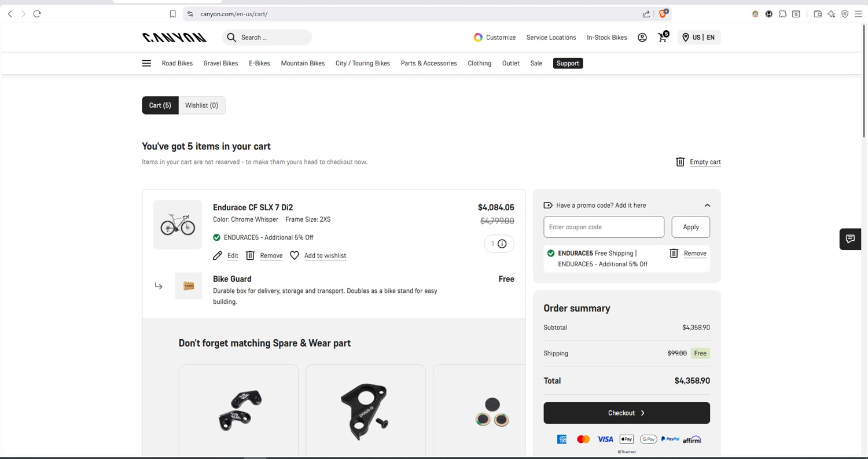The width and height of the screenshot is (868, 459).
Task: Bookmark this page with the bookmark icon
Action: click(172, 14)
